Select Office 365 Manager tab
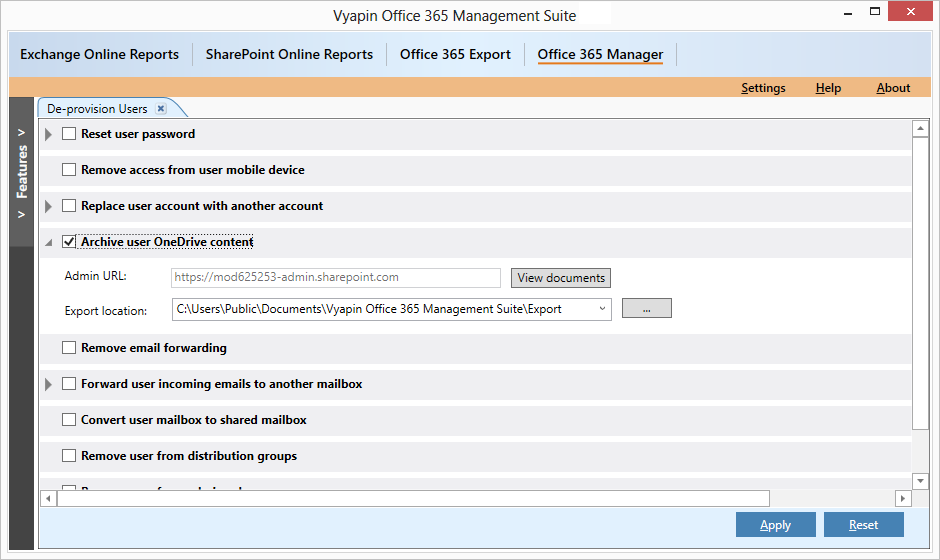The height and width of the screenshot is (560, 940). (600, 55)
